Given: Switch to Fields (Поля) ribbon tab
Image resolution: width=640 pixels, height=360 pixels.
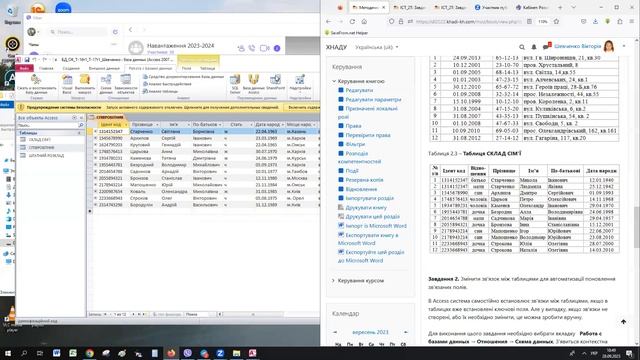Looking at the screenshot, I should pyautogui.click(x=187, y=68).
